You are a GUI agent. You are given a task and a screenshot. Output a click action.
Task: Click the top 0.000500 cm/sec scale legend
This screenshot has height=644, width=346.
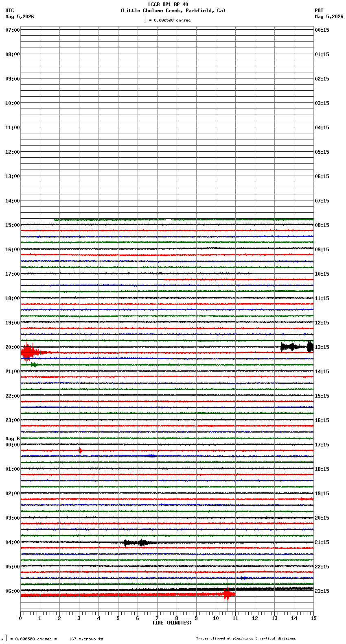[x=167, y=20]
